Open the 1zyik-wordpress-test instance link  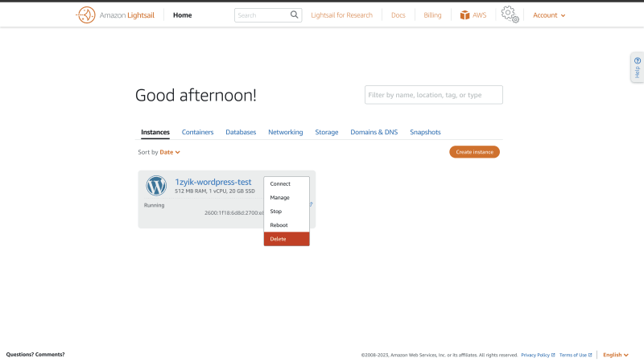coord(213,182)
